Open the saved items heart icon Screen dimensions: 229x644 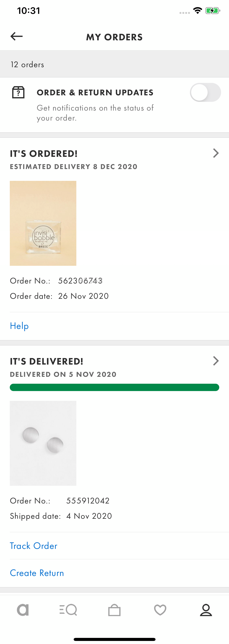click(160, 610)
